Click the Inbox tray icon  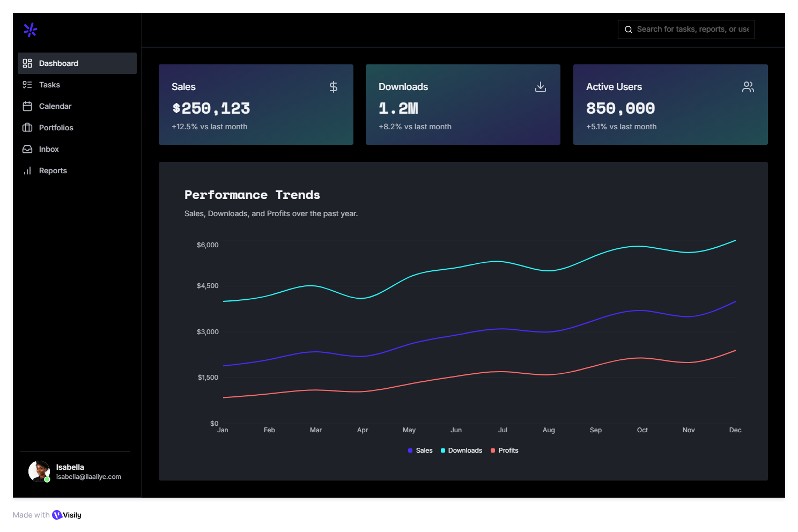pyautogui.click(x=27, y=149)
